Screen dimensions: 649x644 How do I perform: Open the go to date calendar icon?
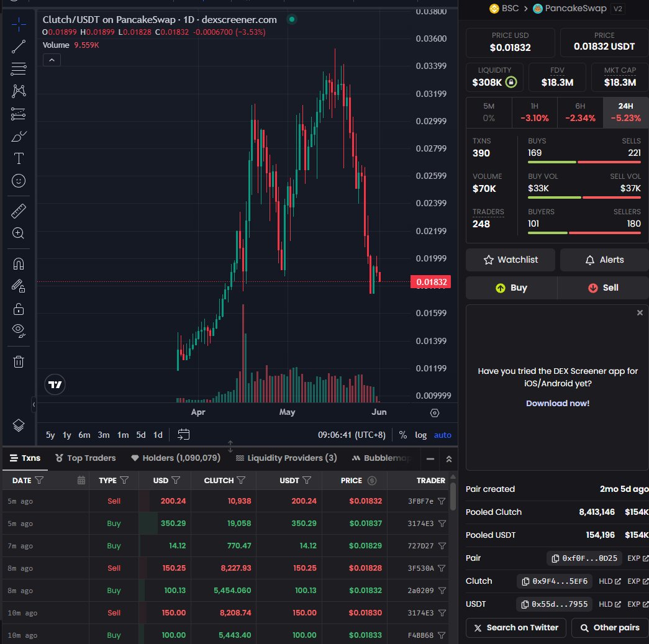183,435
